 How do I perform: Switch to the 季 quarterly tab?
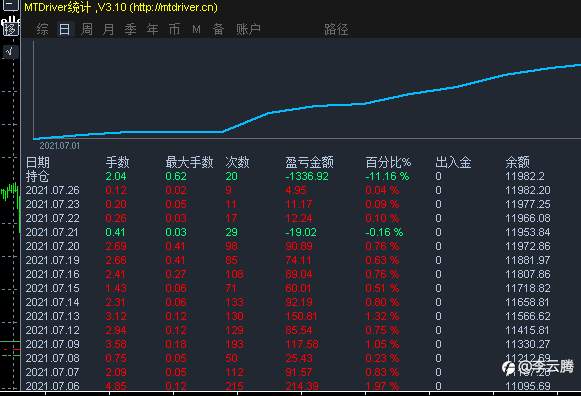coord(130,29)
